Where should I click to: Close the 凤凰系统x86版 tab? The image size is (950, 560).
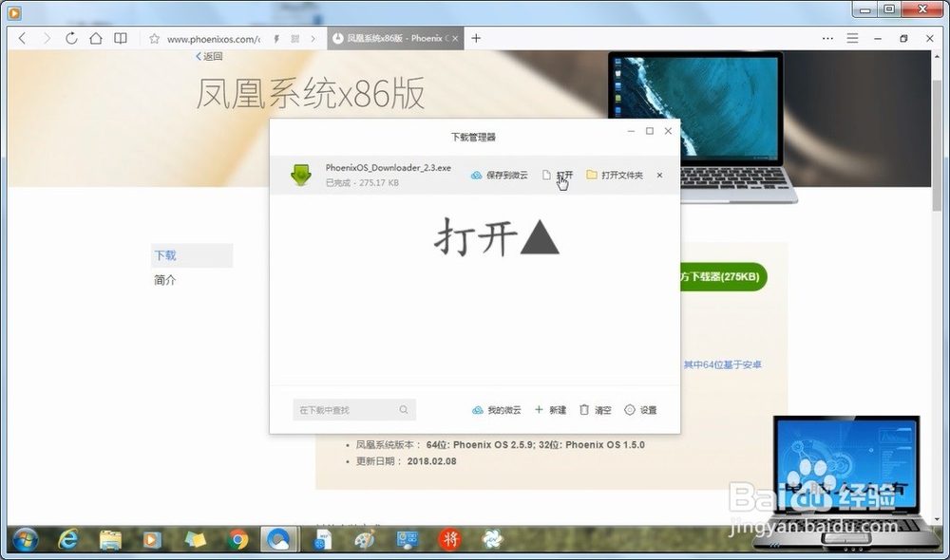click(x=455, y=38)
